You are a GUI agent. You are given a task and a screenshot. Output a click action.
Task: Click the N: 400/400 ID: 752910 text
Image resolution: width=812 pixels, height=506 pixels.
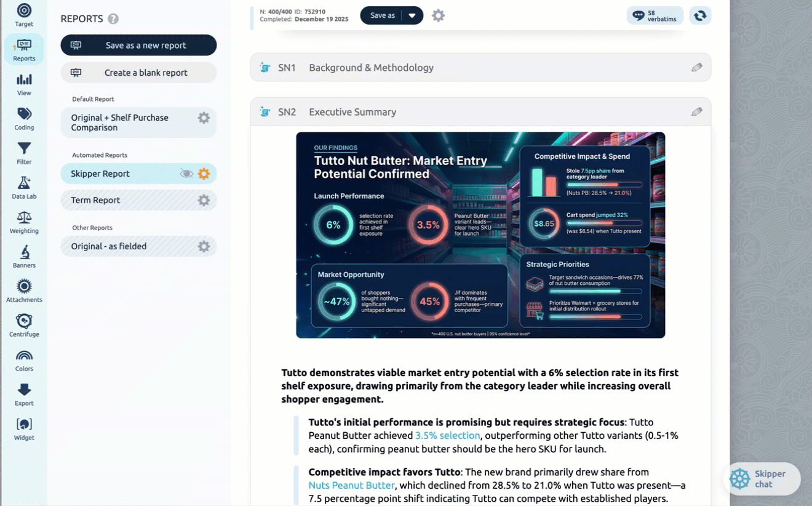(293, 12)
